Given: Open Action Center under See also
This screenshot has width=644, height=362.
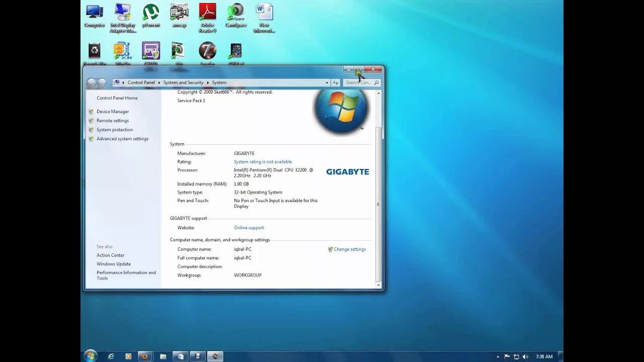Looking at the screenshot, I should pos(110,255).
